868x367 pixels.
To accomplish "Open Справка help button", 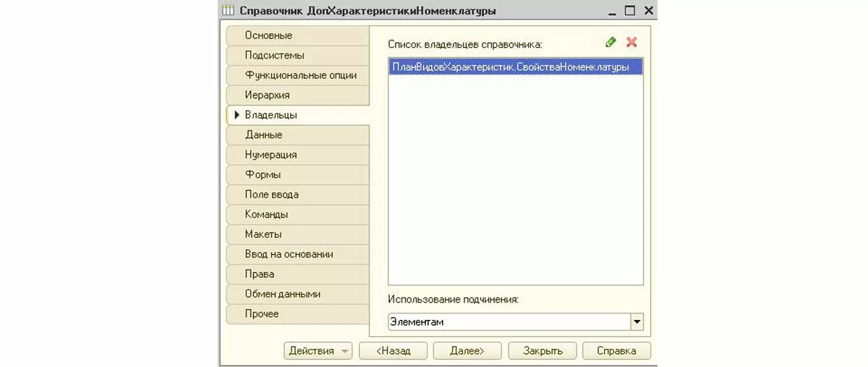I will click(x=616, y=350).
